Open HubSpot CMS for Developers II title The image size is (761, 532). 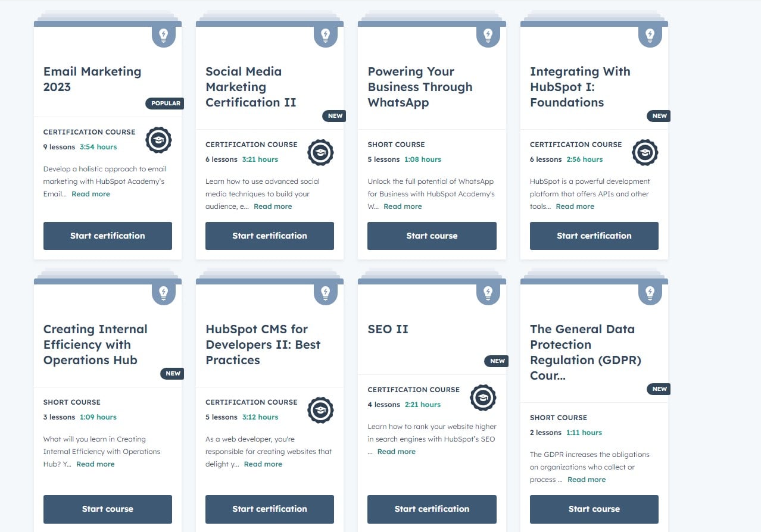[x=263, y=345]
